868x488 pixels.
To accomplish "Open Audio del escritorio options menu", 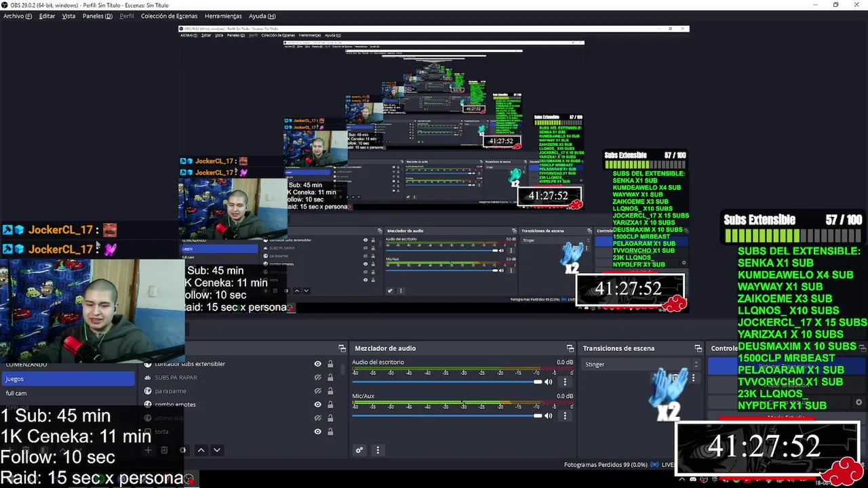I will (x=565, y=382).
